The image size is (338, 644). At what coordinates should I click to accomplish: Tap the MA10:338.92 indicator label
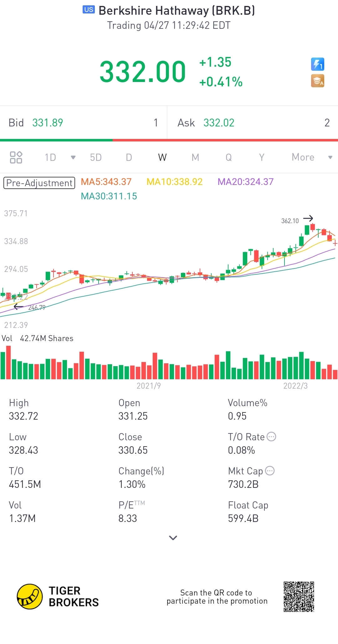tap(175, 182)
